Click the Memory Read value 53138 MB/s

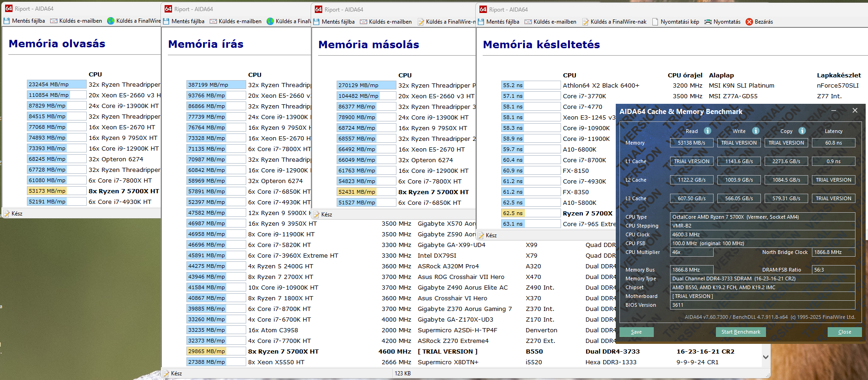point(692,143)
